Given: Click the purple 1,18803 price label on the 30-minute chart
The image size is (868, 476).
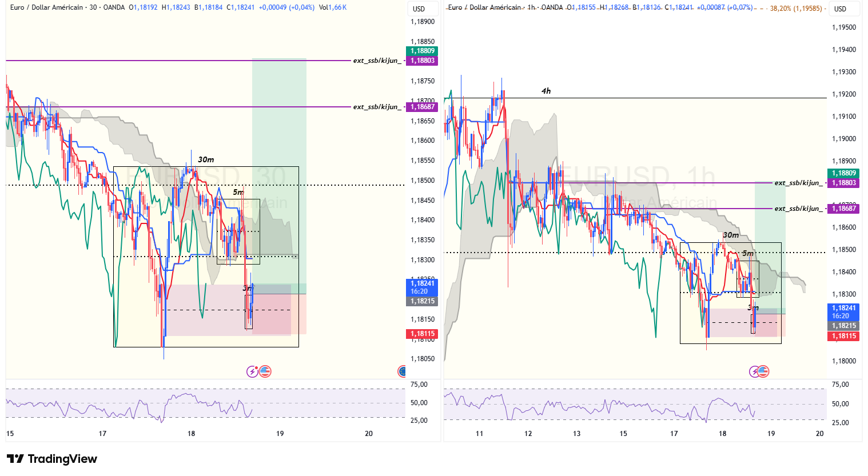Looking at the screenshot, I should click(423, 61).
